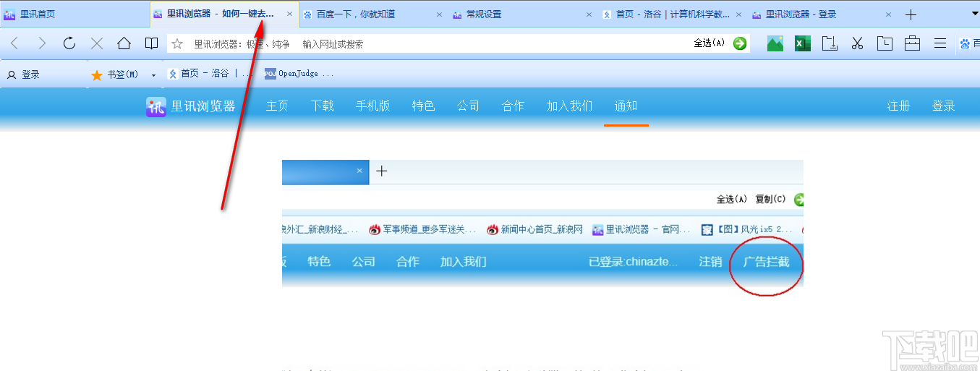Screen dimensions: 980x371
Task: Click 全选(A) in the address bar
Action: (709, 43)
